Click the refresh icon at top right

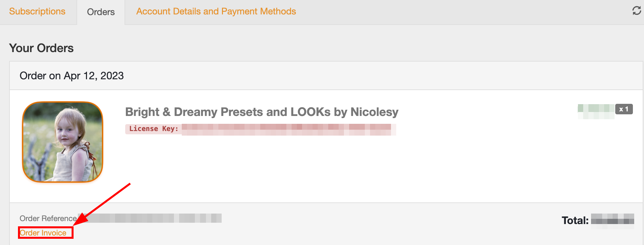(636, 10)
